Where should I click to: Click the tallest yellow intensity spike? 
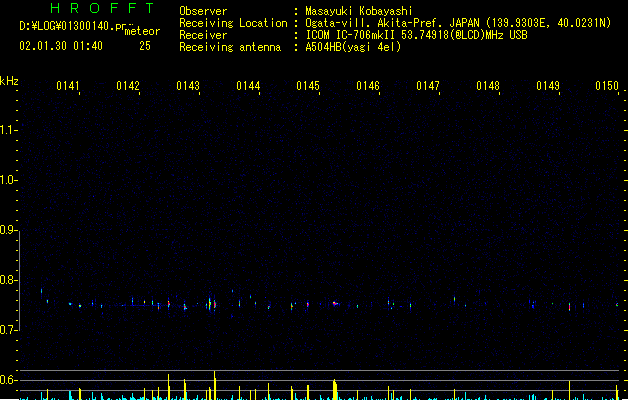coord(215,385)
